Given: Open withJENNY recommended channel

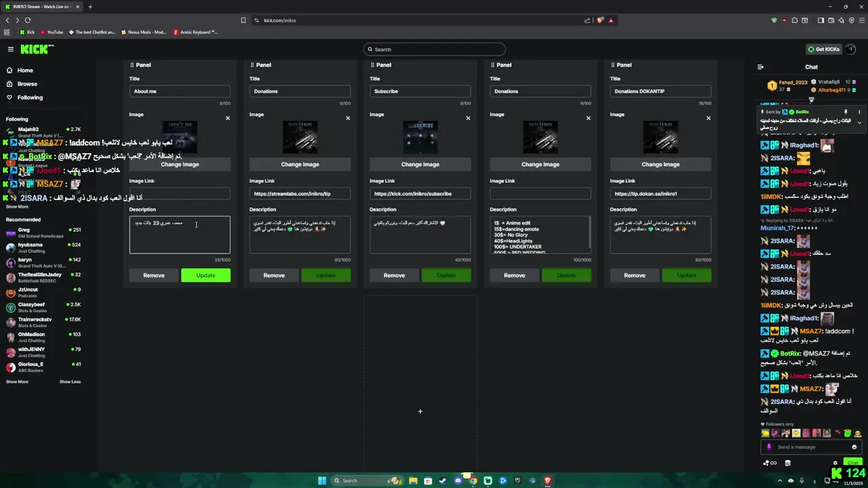Looking at the screenshot, I should click(x=43, y=352).
